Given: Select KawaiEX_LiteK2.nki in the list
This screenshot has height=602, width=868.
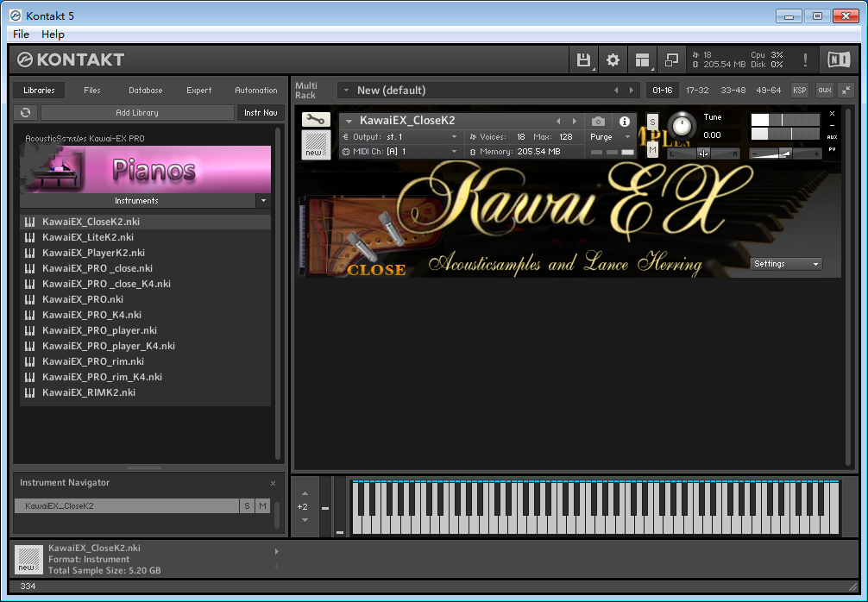Looking at the screenshot, I should 145,237.
